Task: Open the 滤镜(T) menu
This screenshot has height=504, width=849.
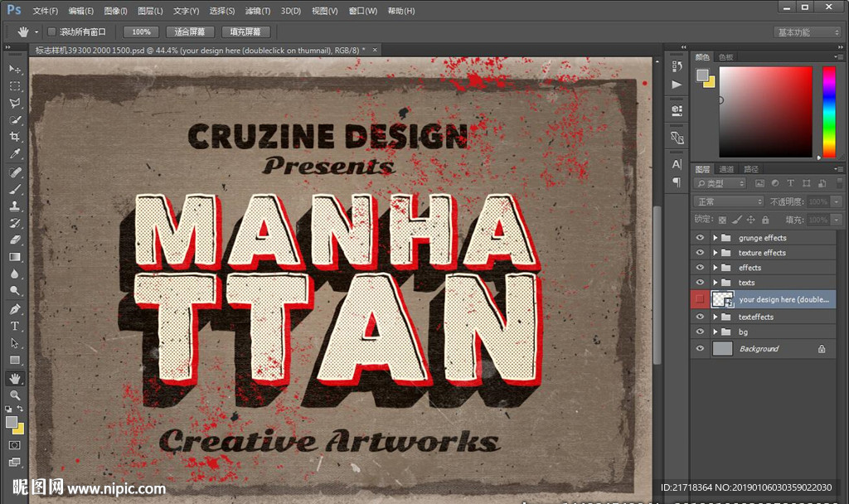Action: point(257,11)
